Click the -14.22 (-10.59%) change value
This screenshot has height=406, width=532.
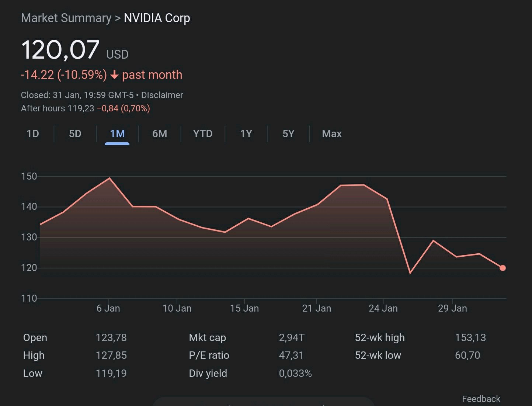64,75
